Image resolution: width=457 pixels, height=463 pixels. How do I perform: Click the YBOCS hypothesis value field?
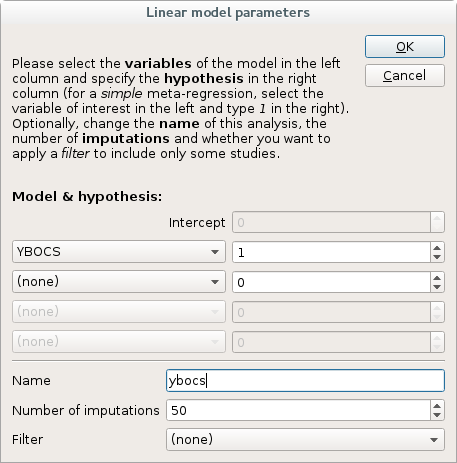point(331,252)
